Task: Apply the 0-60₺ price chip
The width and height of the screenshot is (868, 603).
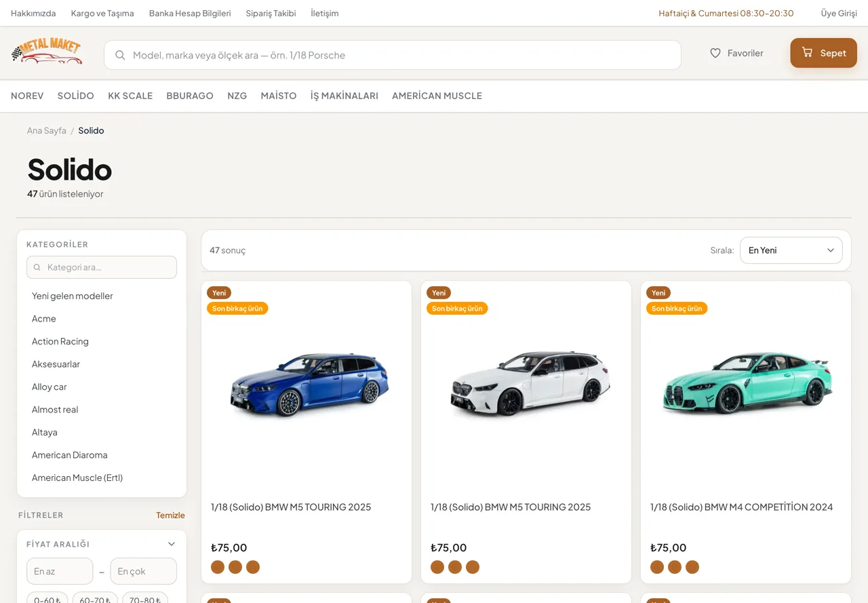Action: [47, 600]
